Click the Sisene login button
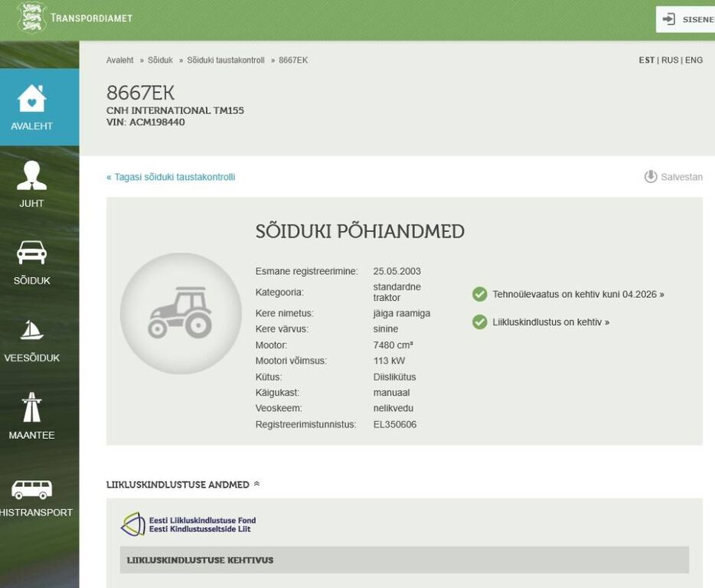This screenshot has height=588, width=715. (685, 19)
